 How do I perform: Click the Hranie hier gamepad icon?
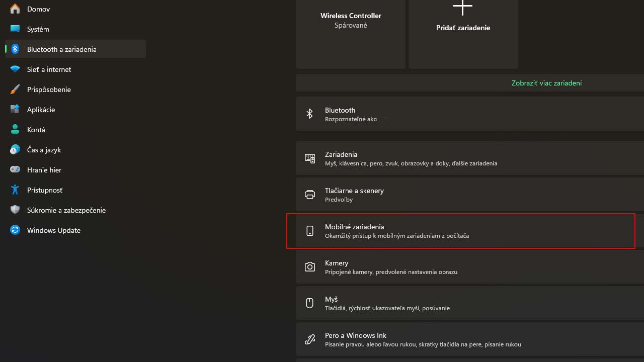15,170
